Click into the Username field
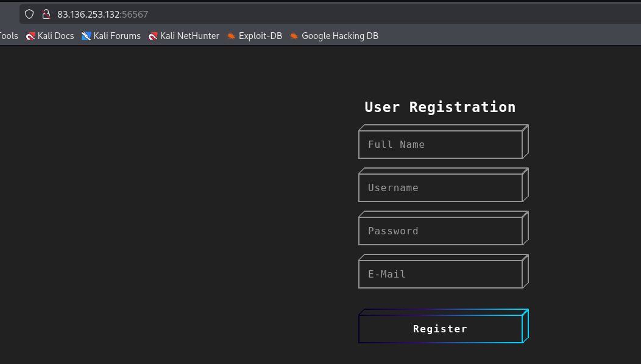Viewport: 641px width, 364px height. click(440, 188)
